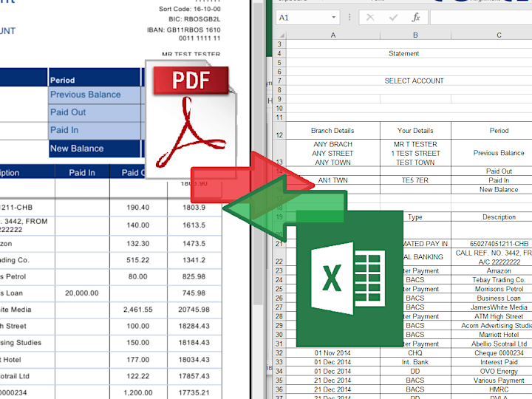Click 'Previous Balance' in the PDF statement
Image resolution: width=532 pixels, height=399 pixels.
pyautogui.click(x=86, y=95)
